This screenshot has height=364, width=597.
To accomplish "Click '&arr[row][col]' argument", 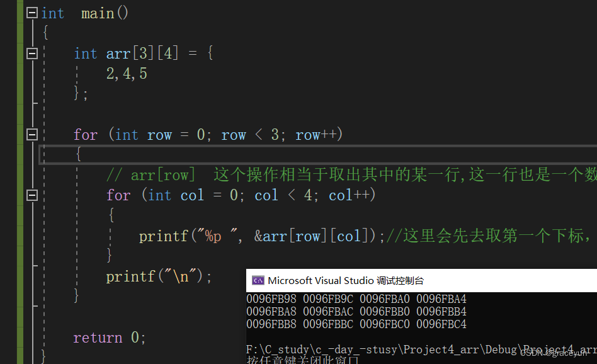I will (x=311, y=236).
